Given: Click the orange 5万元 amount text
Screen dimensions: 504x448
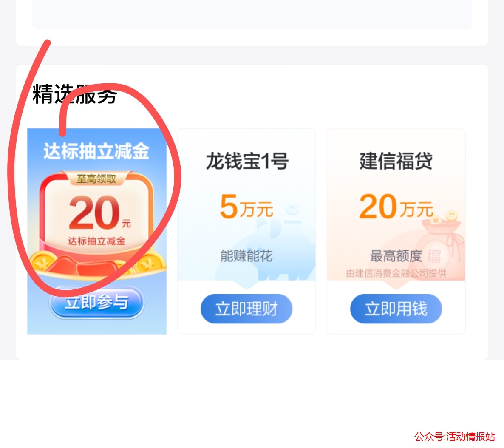Looking at the screenshot, I should pos(246,207).
